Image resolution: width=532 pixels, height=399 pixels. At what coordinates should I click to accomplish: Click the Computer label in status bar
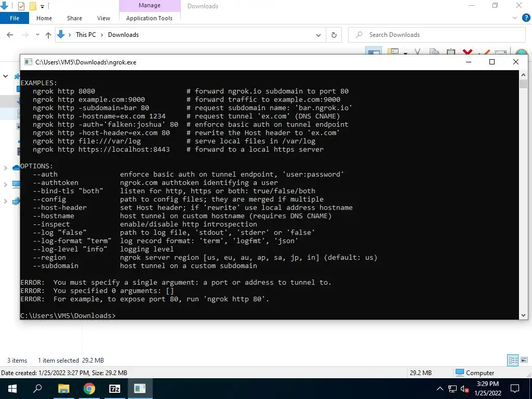click(x=480, y=373)
